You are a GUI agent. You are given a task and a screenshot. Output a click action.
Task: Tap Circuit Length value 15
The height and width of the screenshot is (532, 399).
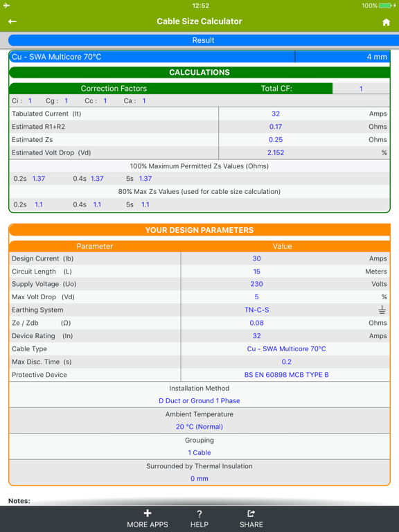pos(256,272)
